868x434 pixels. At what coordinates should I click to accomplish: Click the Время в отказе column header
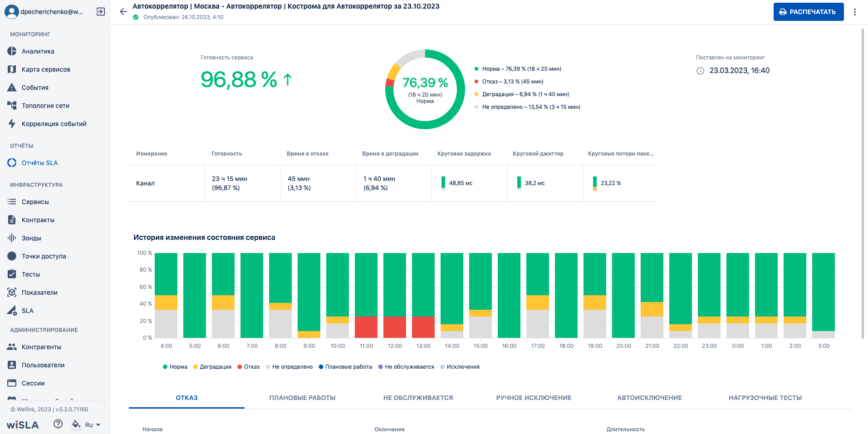(x=308, y=154)
